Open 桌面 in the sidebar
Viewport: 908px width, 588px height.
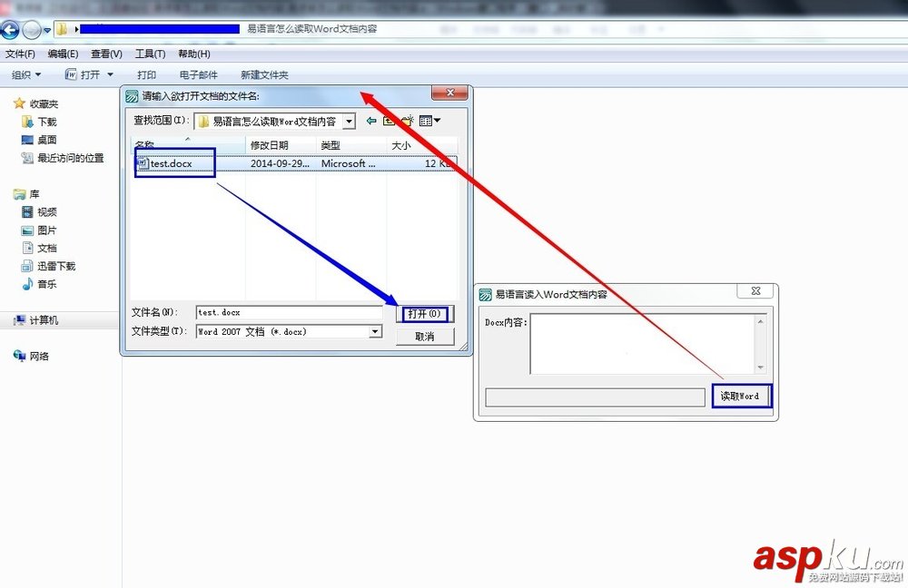coord(47,140)
